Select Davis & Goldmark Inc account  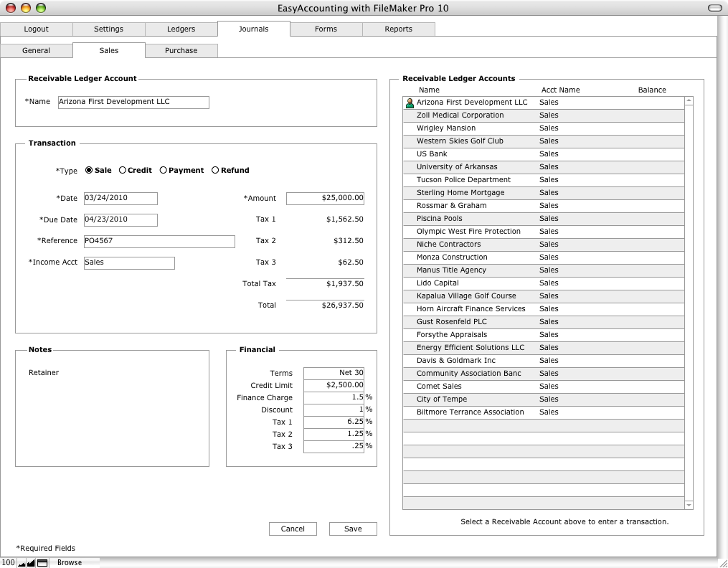pyautogui.click(x=544, y=361)
